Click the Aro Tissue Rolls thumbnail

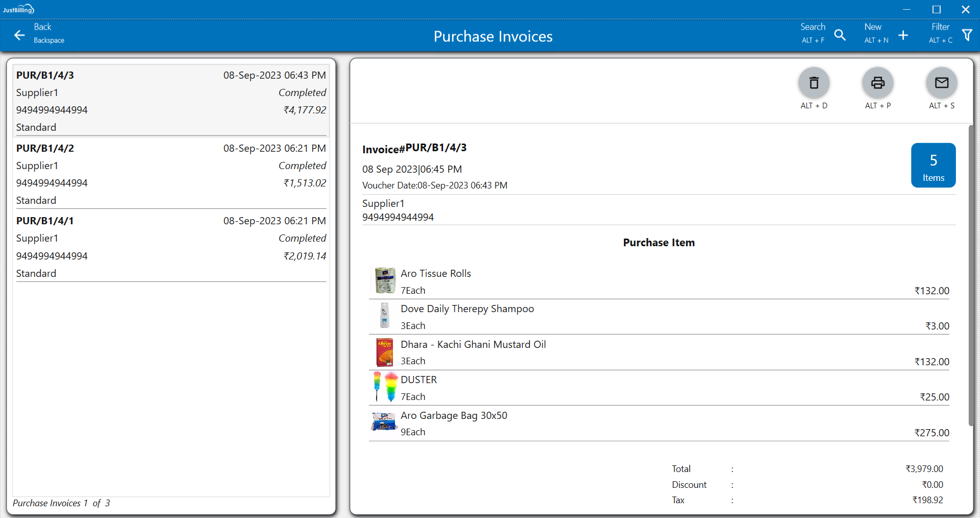[384, 280]
